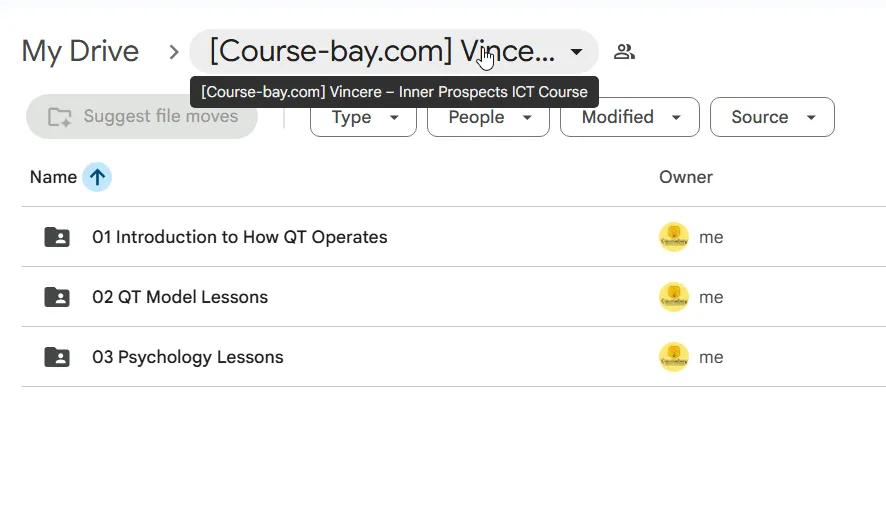Click shared folder icon for 03 Psychology Lessons

tap(57, 357)
